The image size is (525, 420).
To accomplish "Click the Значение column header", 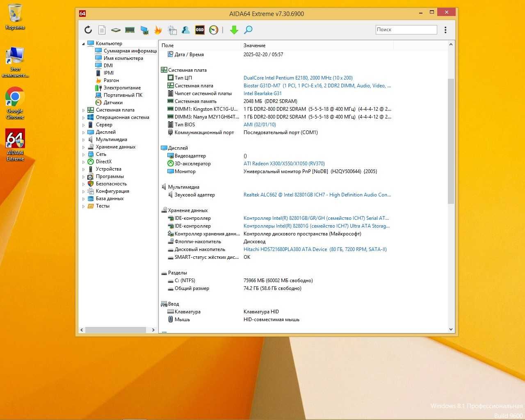I will tap(317, 46).
